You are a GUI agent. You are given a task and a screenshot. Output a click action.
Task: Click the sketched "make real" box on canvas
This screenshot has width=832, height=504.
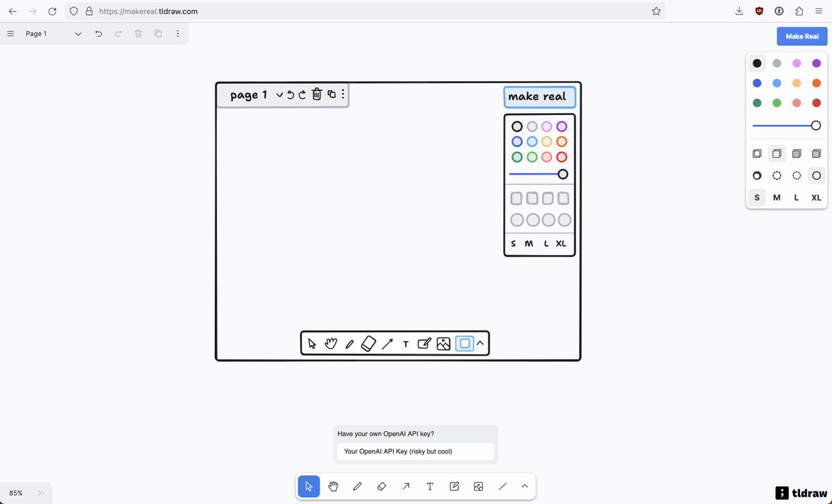point(539,96)
